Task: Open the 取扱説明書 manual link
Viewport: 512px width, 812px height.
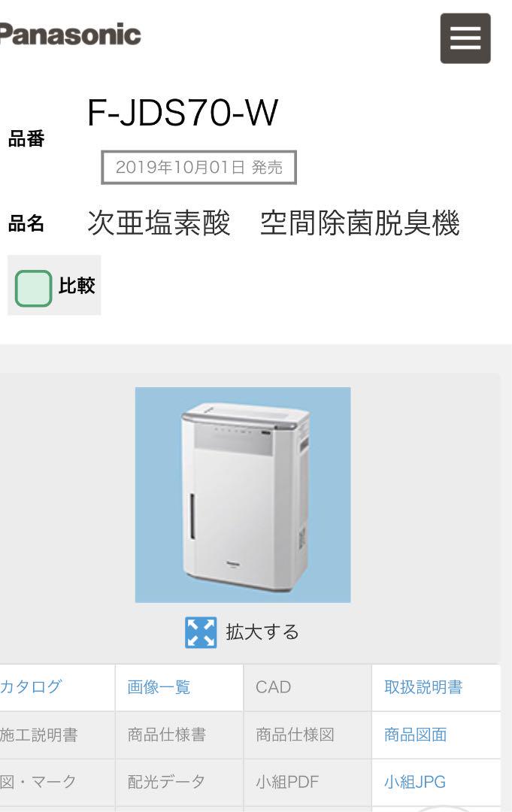Action: pyautogui.click(x=423, y=687)
